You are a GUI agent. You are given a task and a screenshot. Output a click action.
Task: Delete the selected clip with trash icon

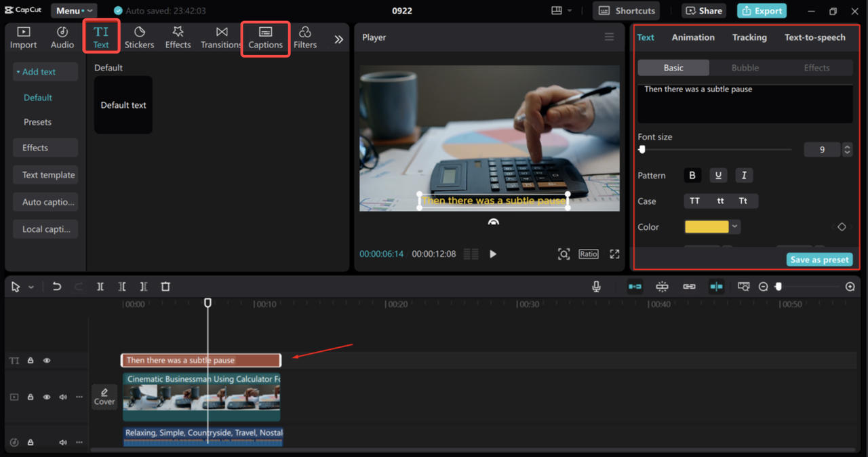tap(165, 287)
